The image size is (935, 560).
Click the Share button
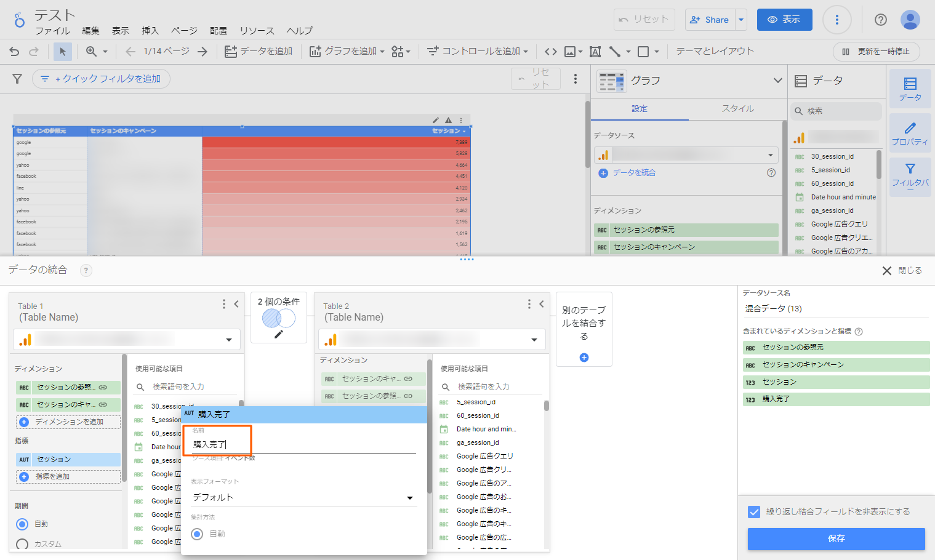[x=710, y=20]
